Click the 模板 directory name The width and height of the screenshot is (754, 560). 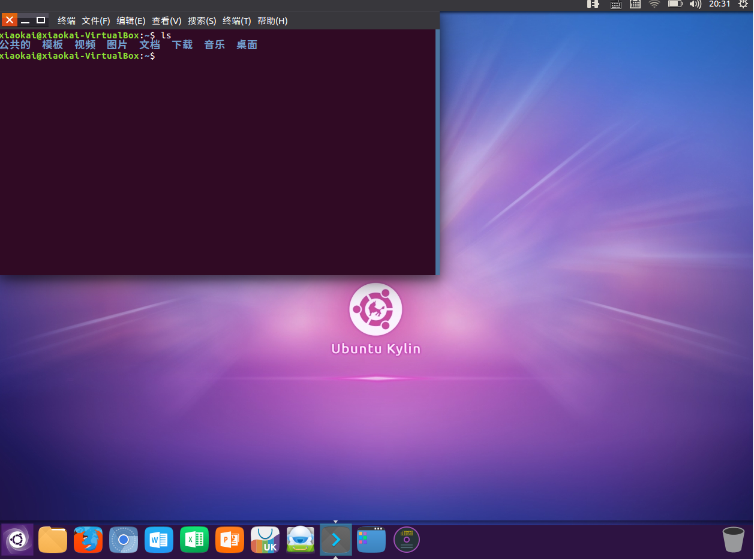(x=53, y=45)
